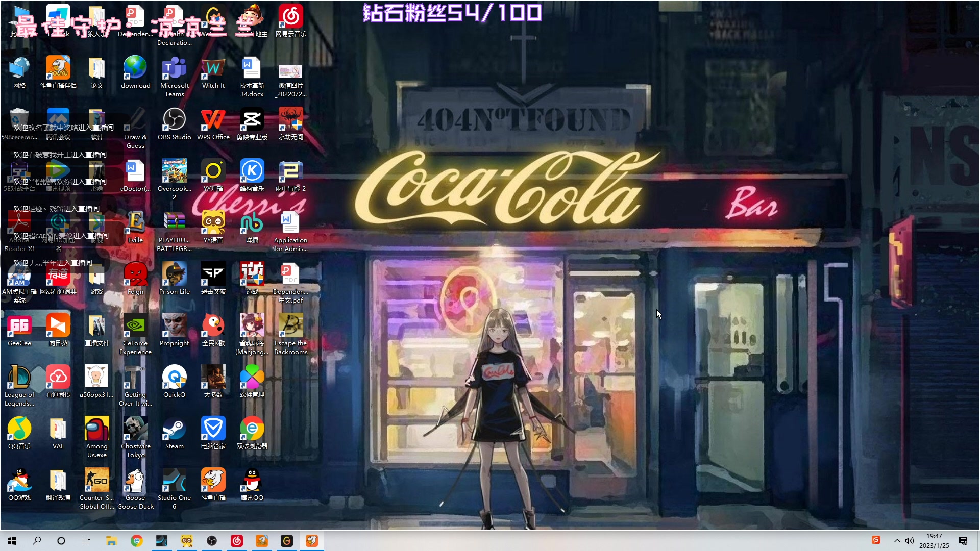
Task: Click the volume speaker tray icon
Action: pos(910,541)
